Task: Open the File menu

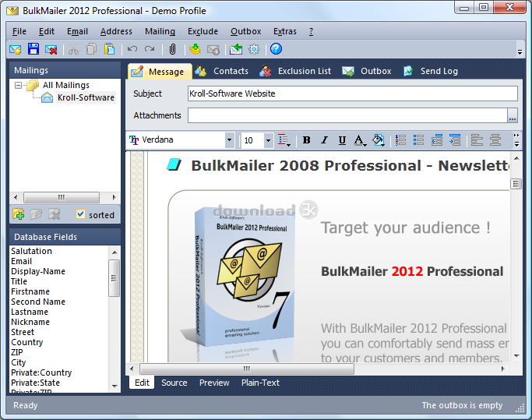Action: point(19,31)
